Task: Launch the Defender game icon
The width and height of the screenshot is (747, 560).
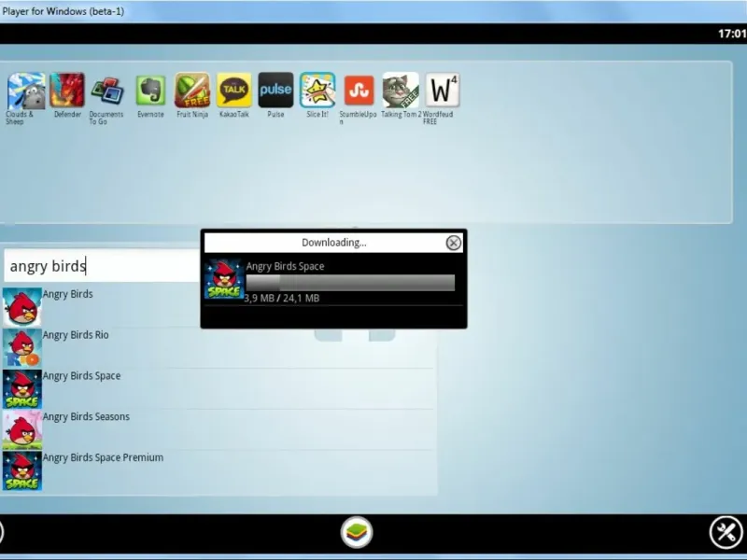Action: click(67, 90)
